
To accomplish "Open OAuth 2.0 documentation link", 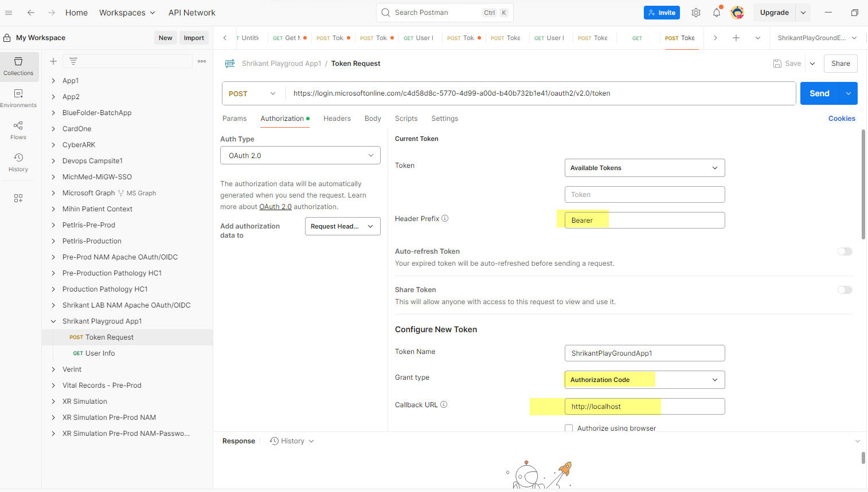I will tap(275, 207).
